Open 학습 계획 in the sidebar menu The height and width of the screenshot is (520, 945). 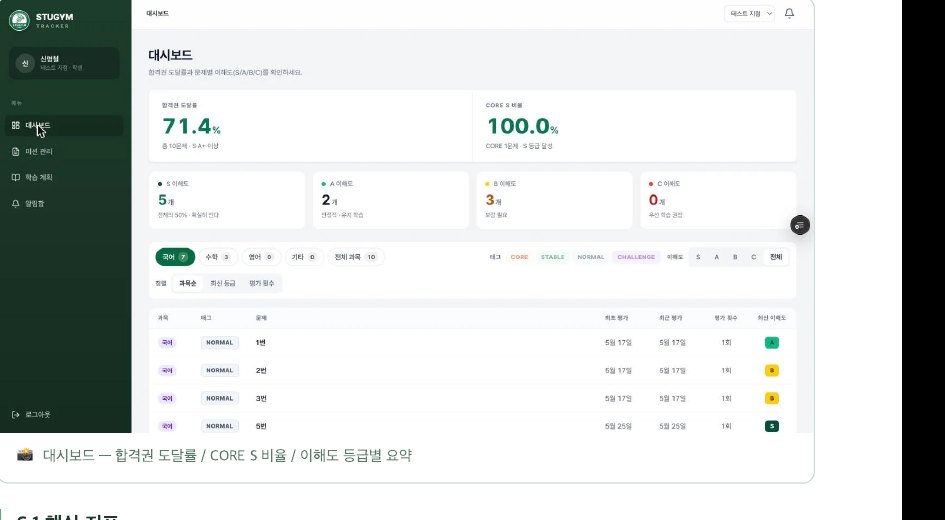pos(66,178)
